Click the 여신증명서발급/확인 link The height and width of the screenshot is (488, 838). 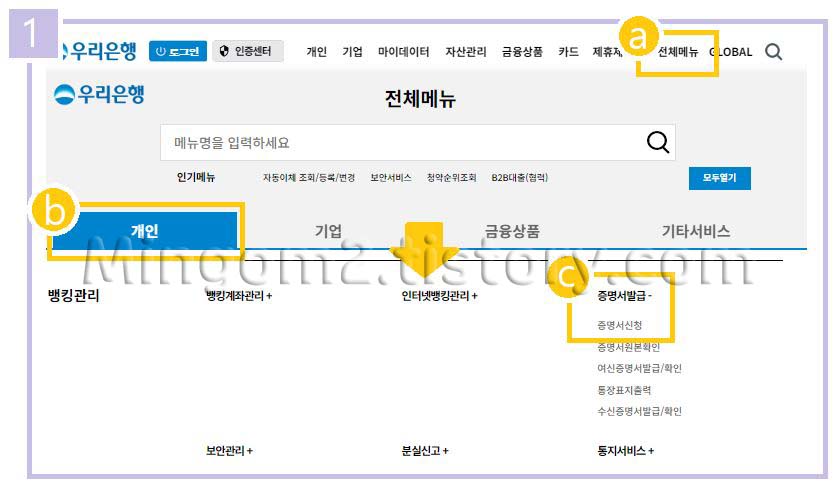pyautogui.click(x=639, y=368)
